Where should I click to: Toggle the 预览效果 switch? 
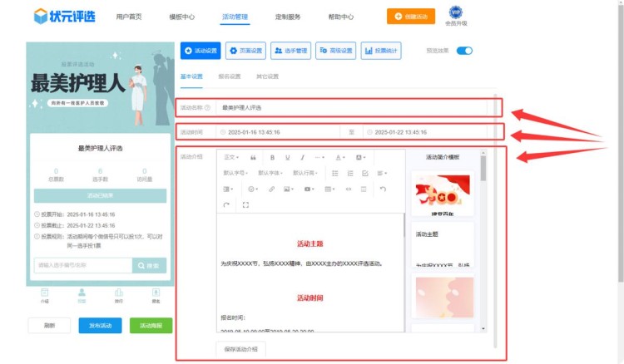tap(464, 51)
